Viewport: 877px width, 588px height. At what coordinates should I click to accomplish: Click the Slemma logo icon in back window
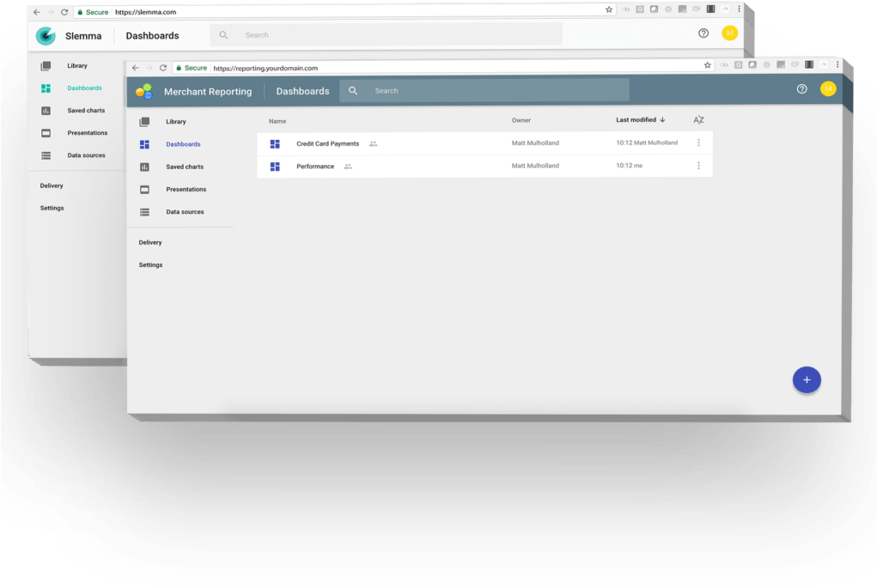tap(46, 36)
